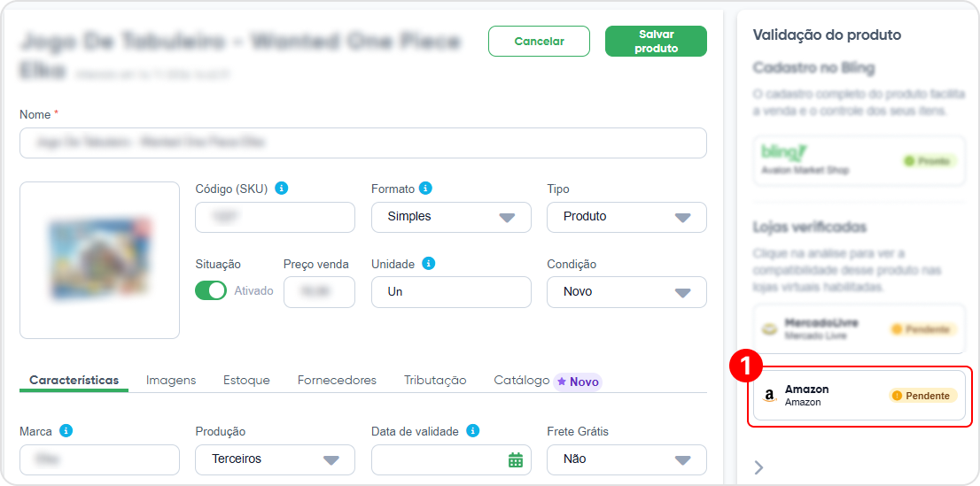This screenshot has height=486, width=980.
Task: Expand the sidebar chevron arrow at bottom
Action: point(758,467)
